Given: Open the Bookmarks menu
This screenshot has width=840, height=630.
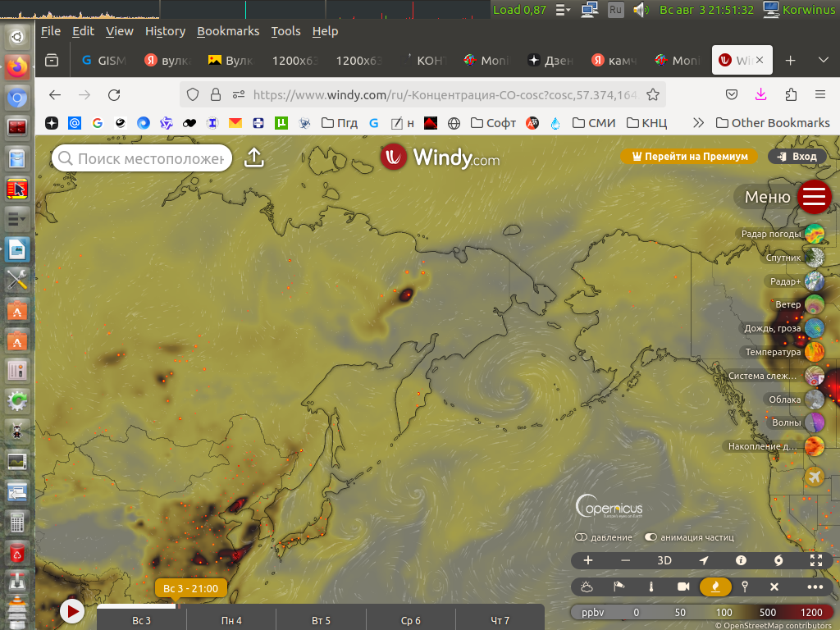Looking at the screenshot, I should pos(228,31).
